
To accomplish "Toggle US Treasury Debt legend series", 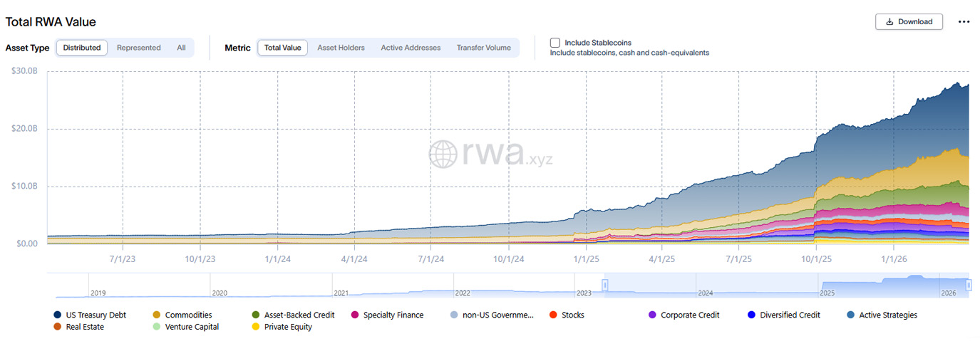I will 58,315.
